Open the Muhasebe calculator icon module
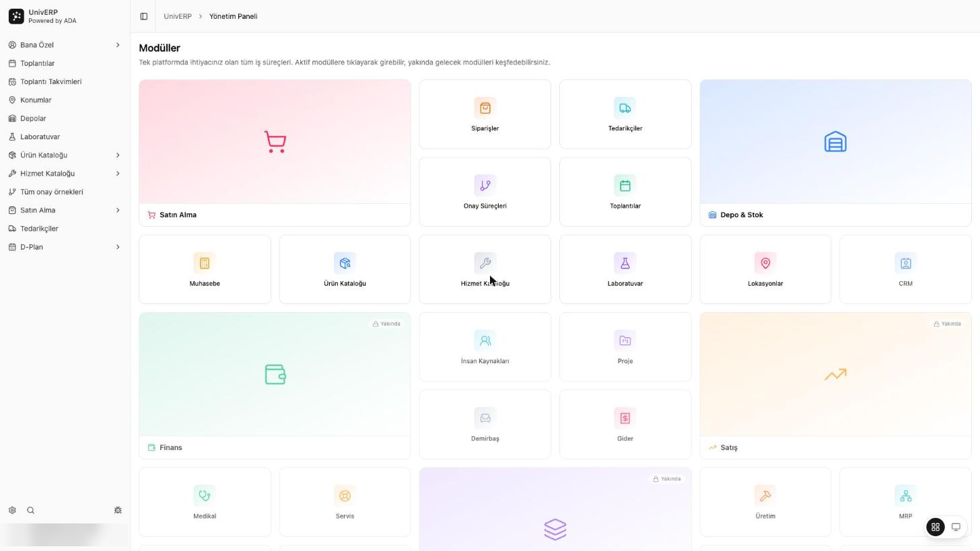 [x=205, y=263]
